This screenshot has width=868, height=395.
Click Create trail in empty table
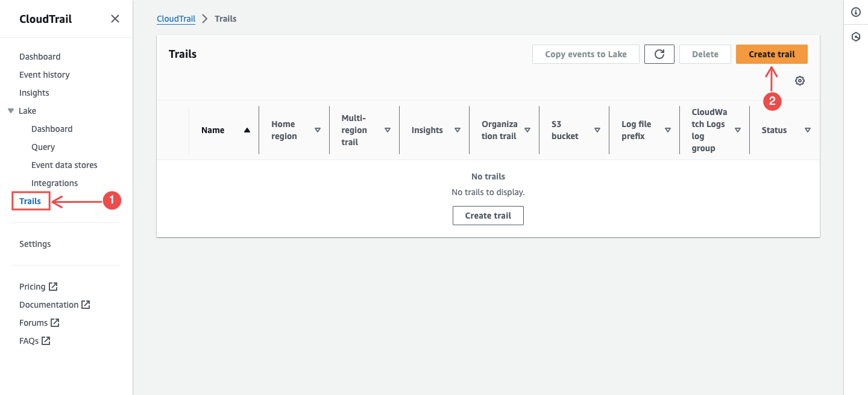click(488, 216)
